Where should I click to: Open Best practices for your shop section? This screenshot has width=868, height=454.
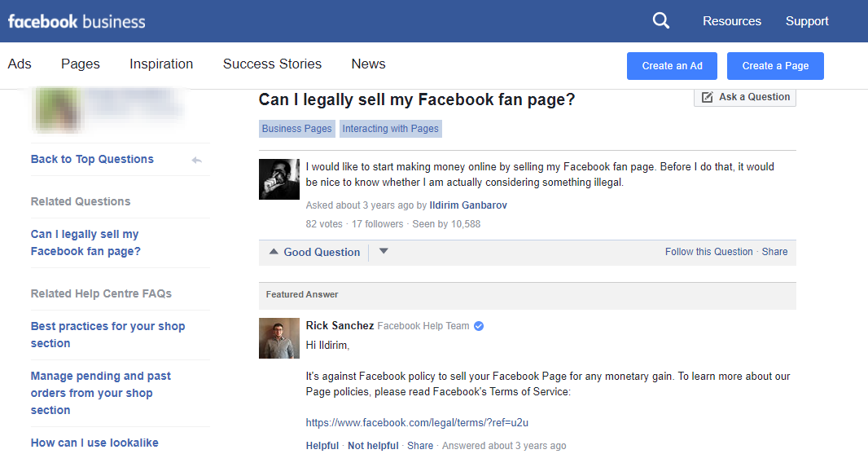[x=108, y=335]
